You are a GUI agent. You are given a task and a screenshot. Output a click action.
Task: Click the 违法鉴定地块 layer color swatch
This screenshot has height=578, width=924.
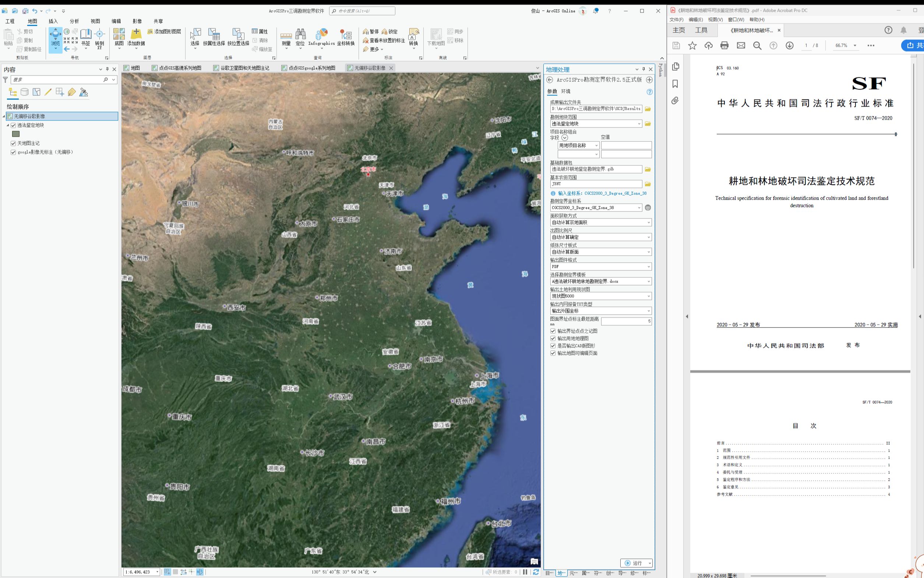click(16, 134)
